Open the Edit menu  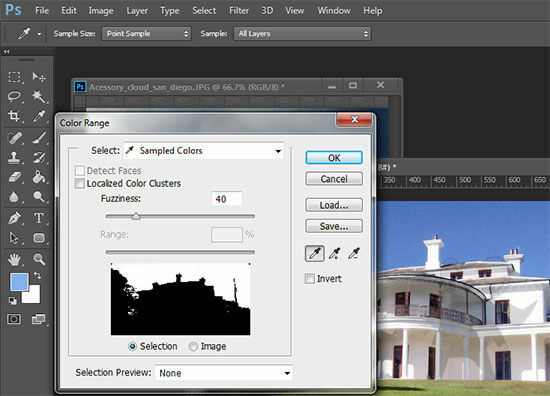(69, 11)
